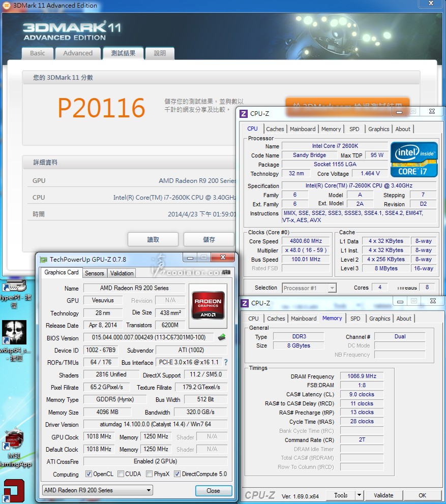The width and height of the screenshot is (446, 504).
Task: Open the Graphics tab in upper CPU-Z
Action: coord(378,129)
